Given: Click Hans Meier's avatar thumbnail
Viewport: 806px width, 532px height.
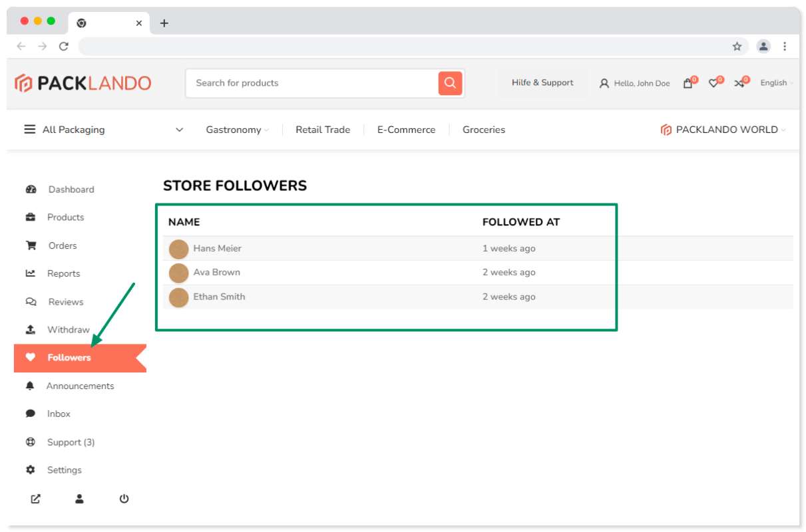Looking at the screenshot, I should tap(178, 249).
